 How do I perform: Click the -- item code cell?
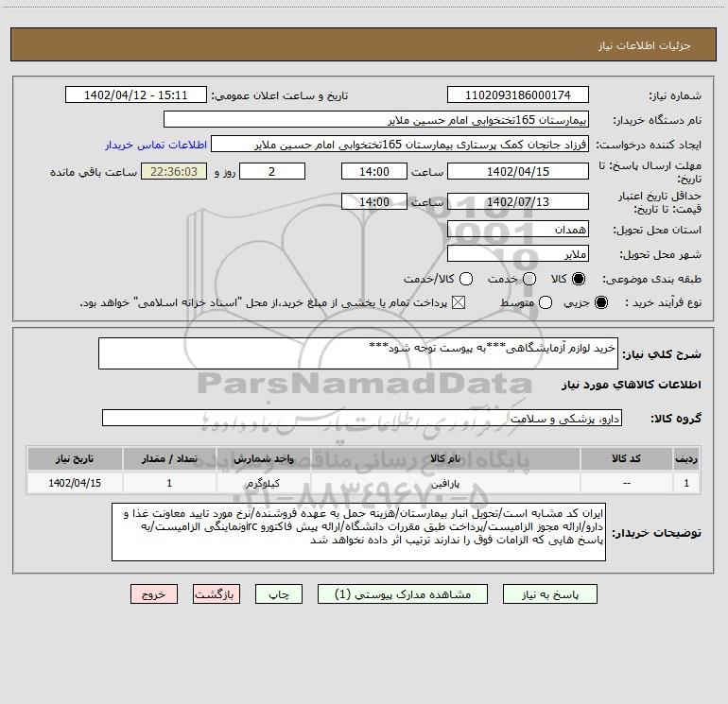(x=626, y=483)
